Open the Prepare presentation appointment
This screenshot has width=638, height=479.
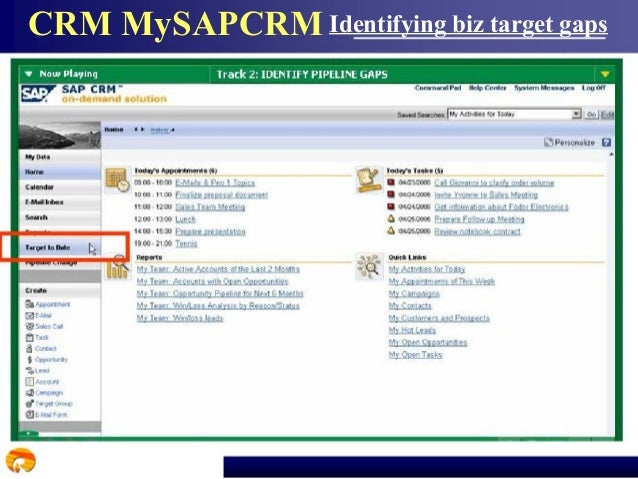[210, 232]
